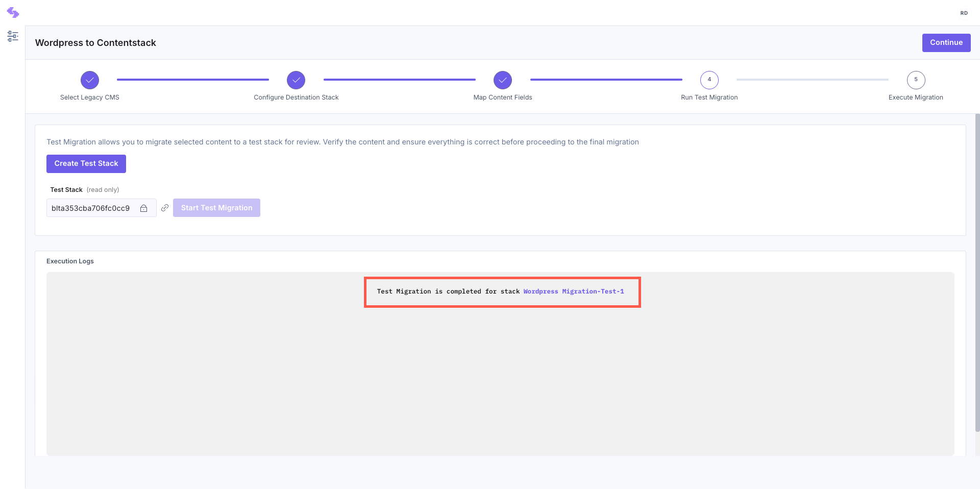The width and height of the screenshot is (980, 489).
Task: Go to step 5 Execute Migration circle
Action: (x=916, y=80)
